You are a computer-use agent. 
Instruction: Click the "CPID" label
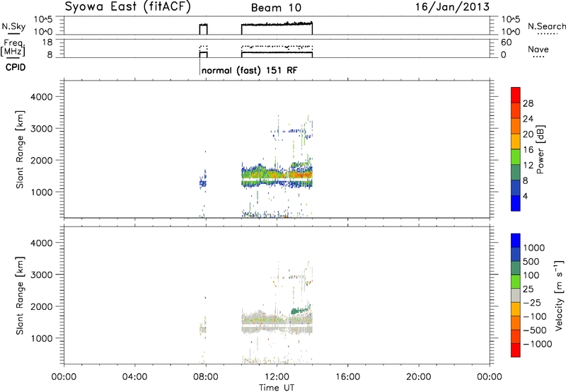pyautogui.click(x=16, y=67)
